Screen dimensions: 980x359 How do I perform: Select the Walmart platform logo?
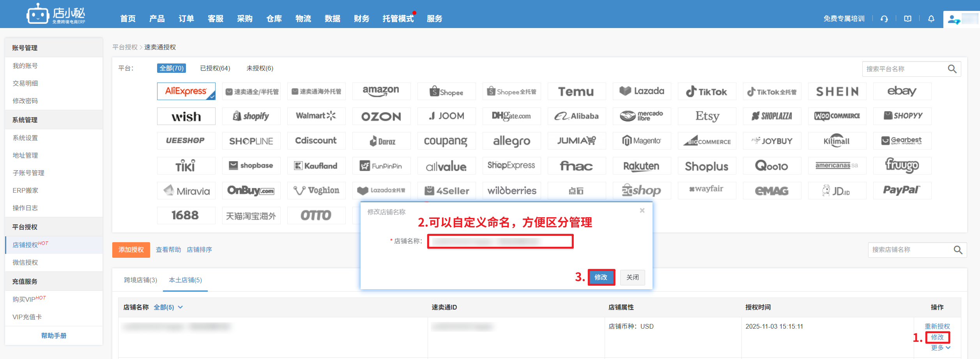[x=316, y=116]
